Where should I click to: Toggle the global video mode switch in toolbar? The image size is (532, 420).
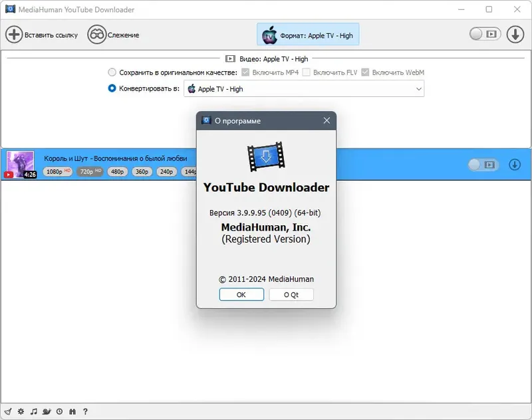[x=485, y=34]
